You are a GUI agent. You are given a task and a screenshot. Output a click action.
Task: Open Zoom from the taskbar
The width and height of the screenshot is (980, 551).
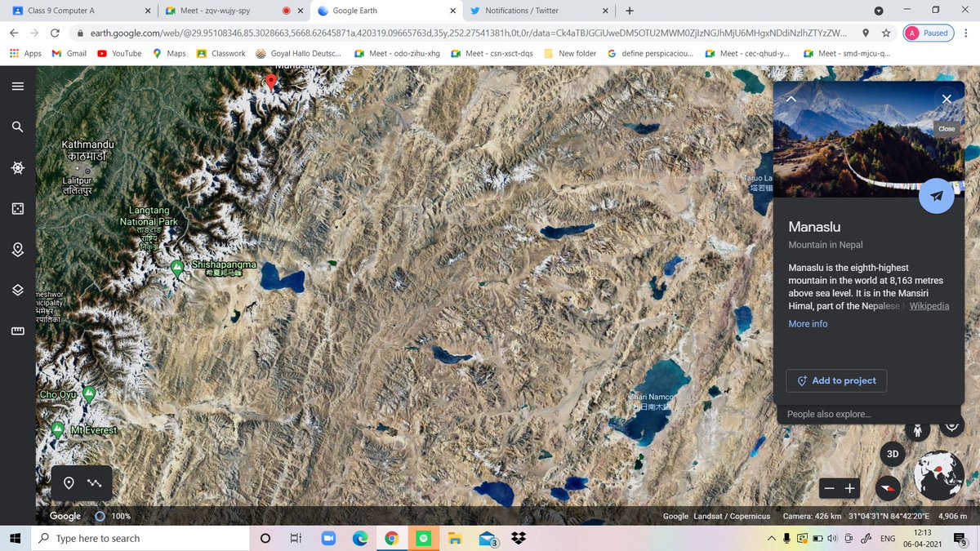pos(328,538)
